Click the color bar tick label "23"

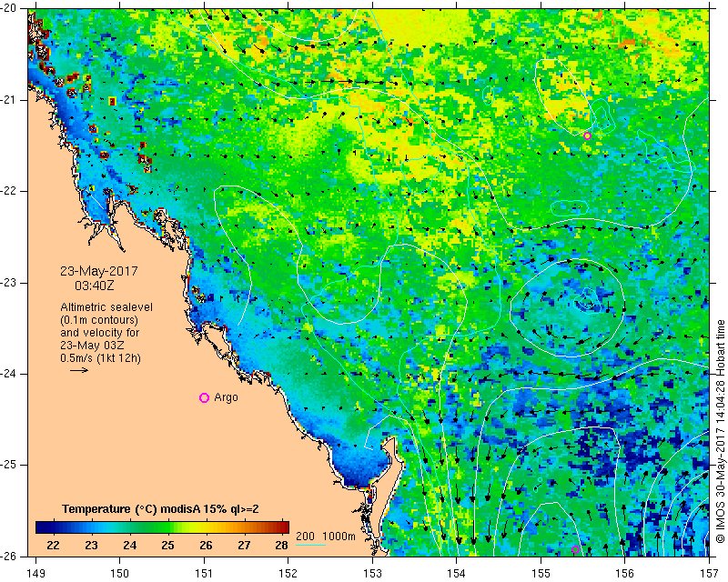point(91,545)
